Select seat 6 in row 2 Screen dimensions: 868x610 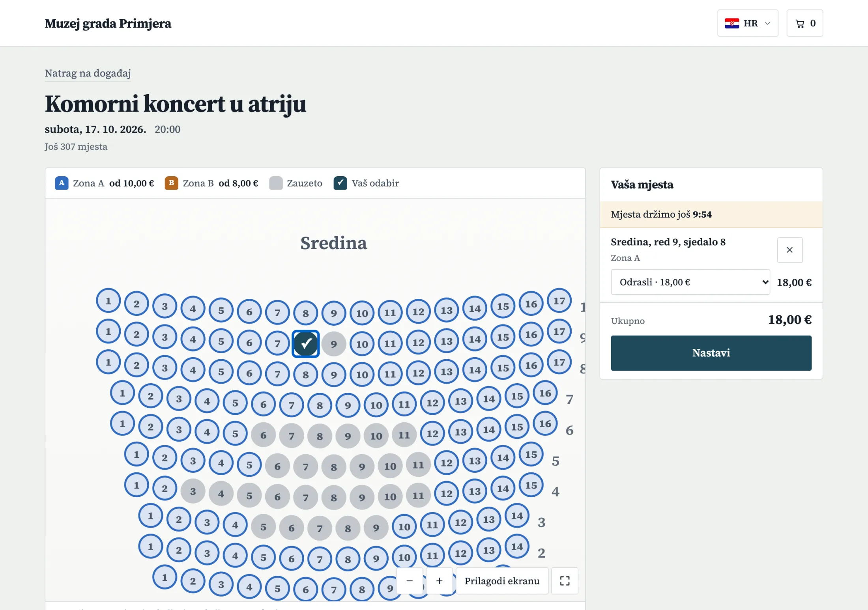292,559
